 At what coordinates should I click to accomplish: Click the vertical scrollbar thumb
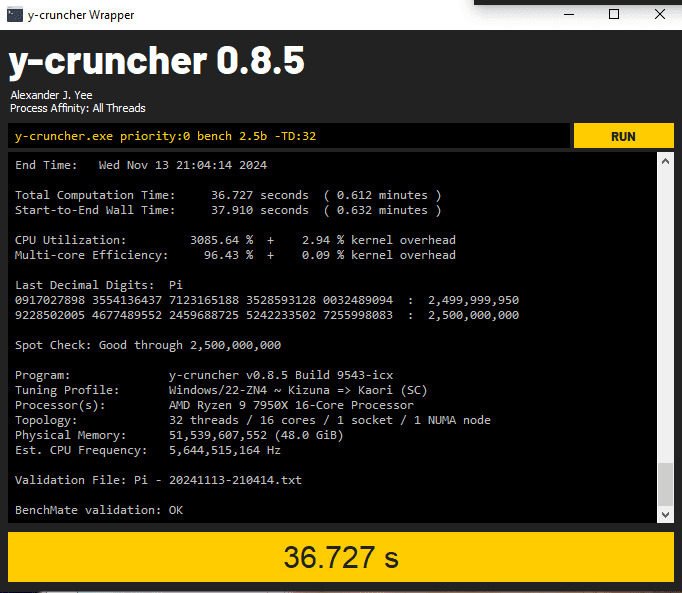pyautogui.click(x=665, y=484)
